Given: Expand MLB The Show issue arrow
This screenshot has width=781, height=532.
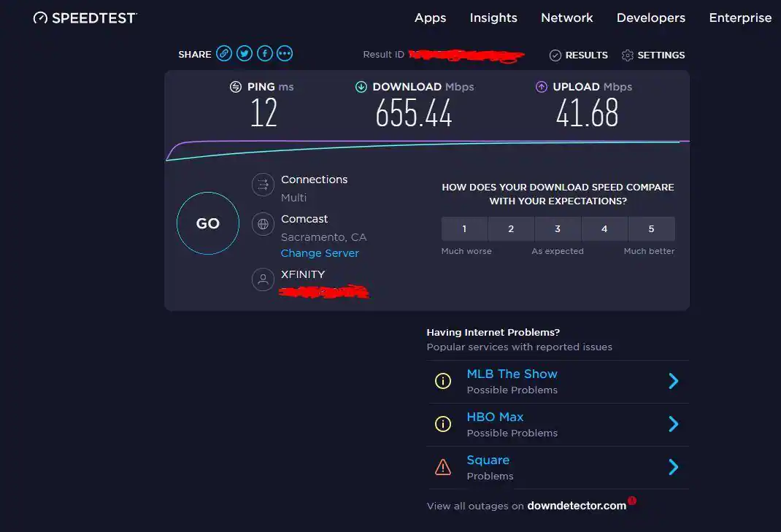Looking at the screenshot, I should coord(673,381).
